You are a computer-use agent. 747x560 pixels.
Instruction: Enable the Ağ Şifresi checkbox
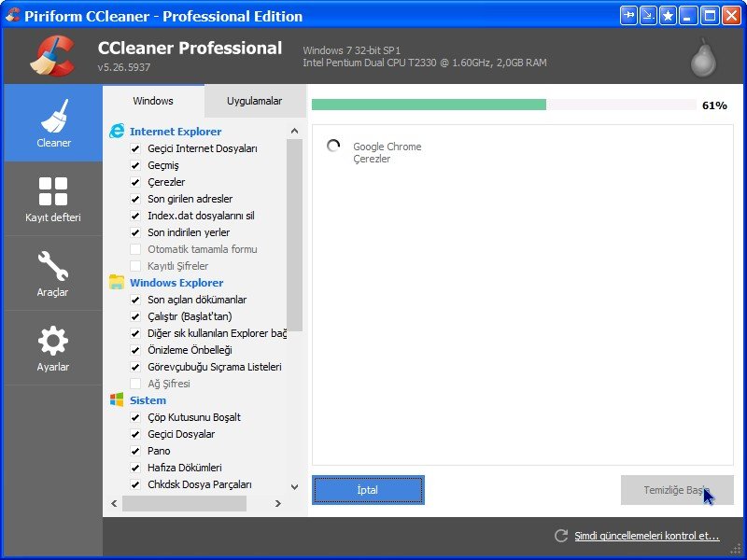coord(135,384)
